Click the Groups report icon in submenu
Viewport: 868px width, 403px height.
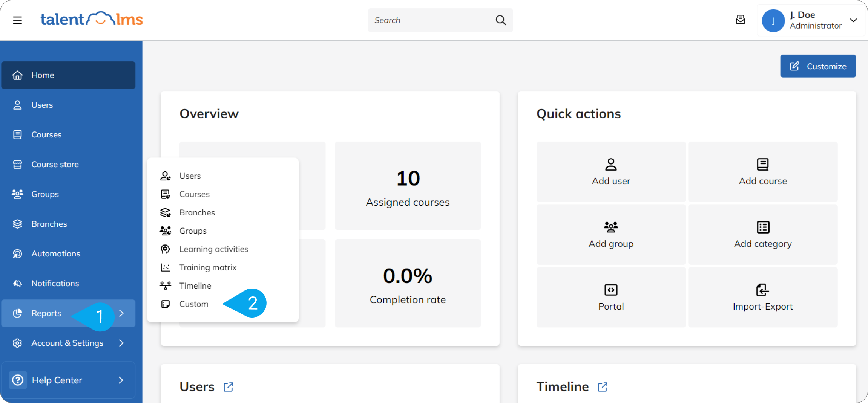165,231
